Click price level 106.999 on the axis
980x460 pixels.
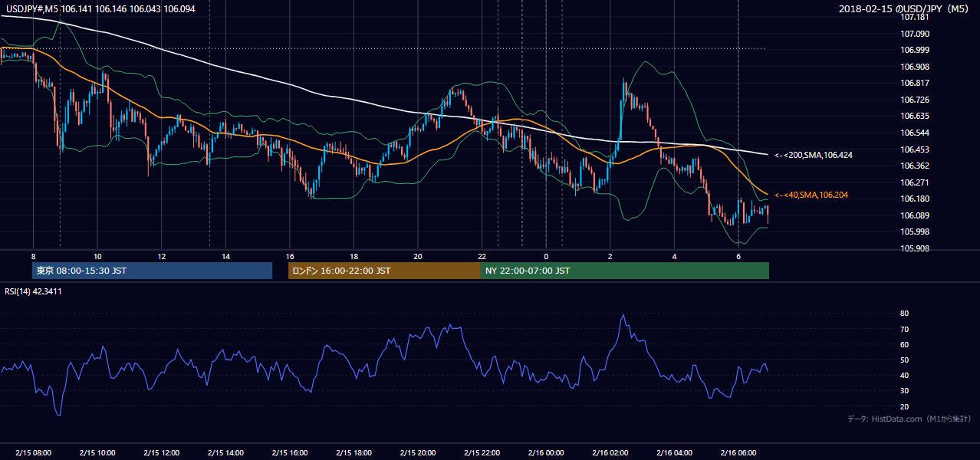point(914,50)
